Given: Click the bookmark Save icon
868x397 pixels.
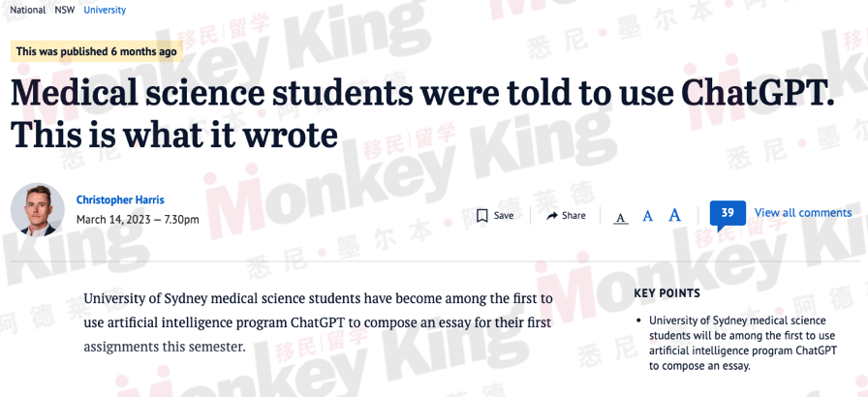Looking at the screenshot, I should point(482,215).
